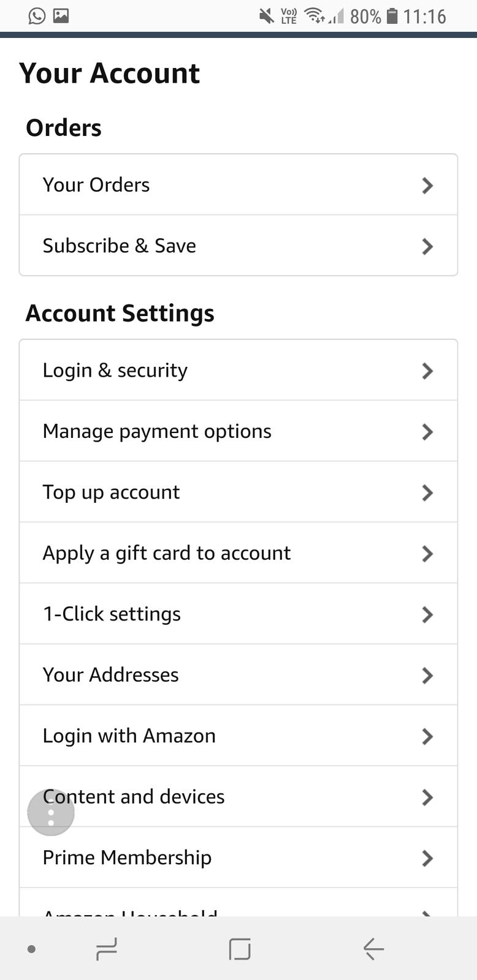Image resolution: width=477 pixels, height=980 pixels.
Task: Tap the muted sound status icon
Action: pyautogui.click(x=266, y=16)
